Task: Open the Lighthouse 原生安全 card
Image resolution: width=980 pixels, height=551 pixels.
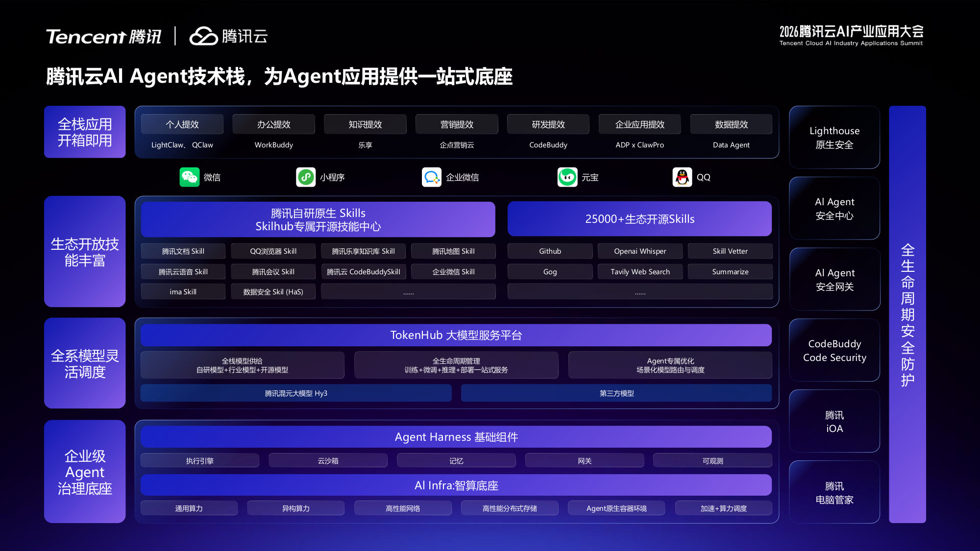Action: point(834,138)
